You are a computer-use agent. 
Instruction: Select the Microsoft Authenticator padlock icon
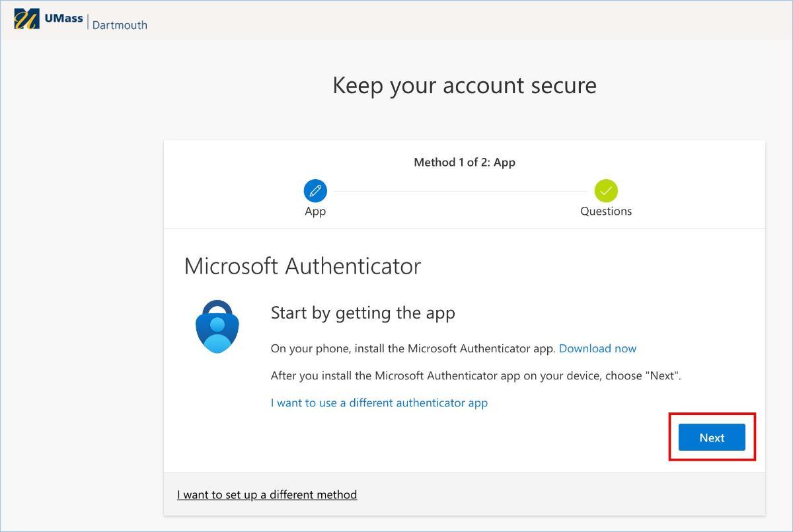pyautogui.click(x=217, y=326)
